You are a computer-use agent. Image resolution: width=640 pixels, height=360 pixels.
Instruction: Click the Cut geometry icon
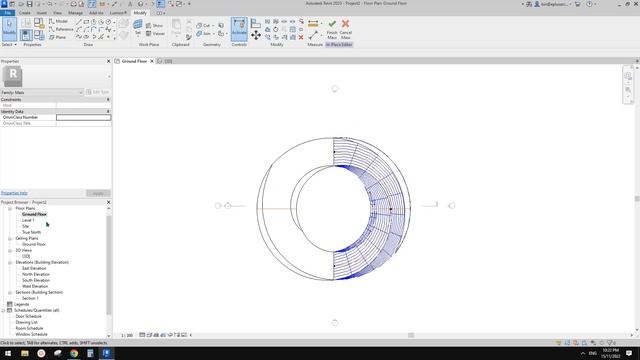[199, 25]
